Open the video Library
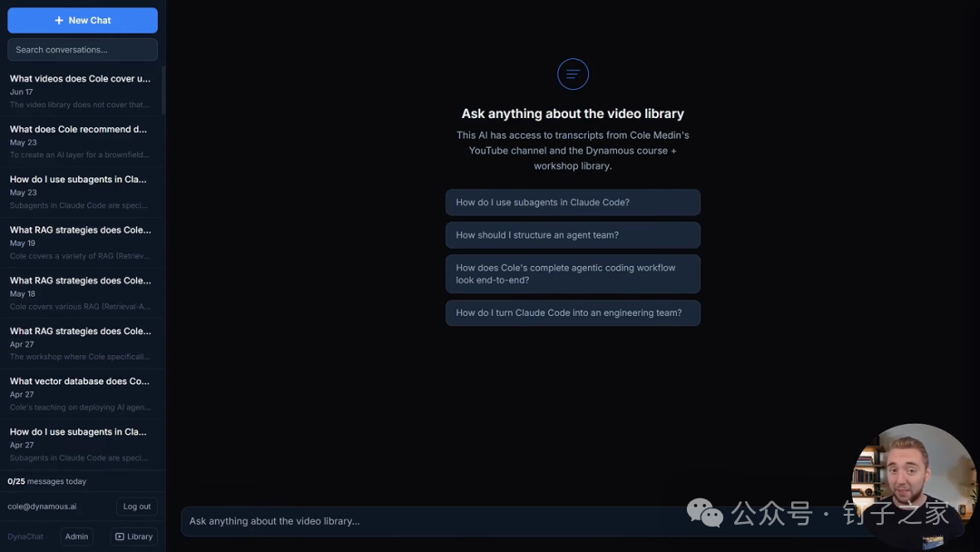This screenshot has height=552, width=980. (x=133, y=537)
